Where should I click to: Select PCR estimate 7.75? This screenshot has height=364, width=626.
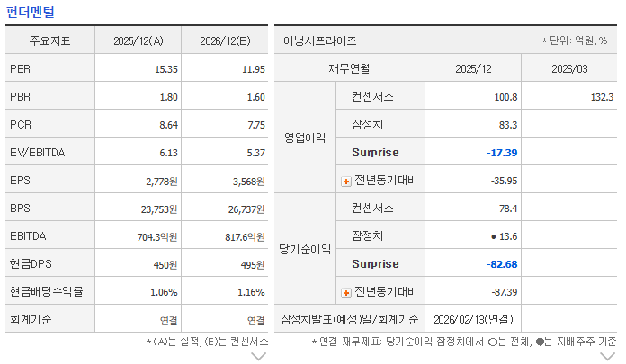pos(256,125)
